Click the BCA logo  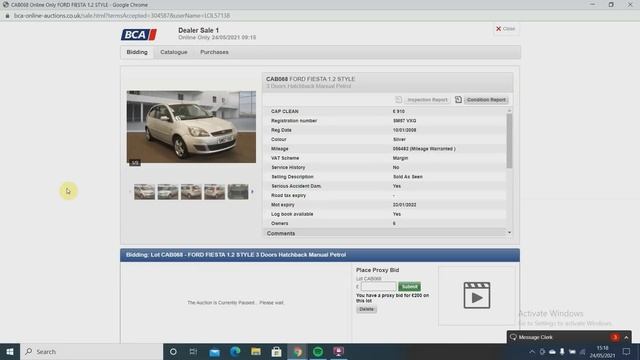139,35
